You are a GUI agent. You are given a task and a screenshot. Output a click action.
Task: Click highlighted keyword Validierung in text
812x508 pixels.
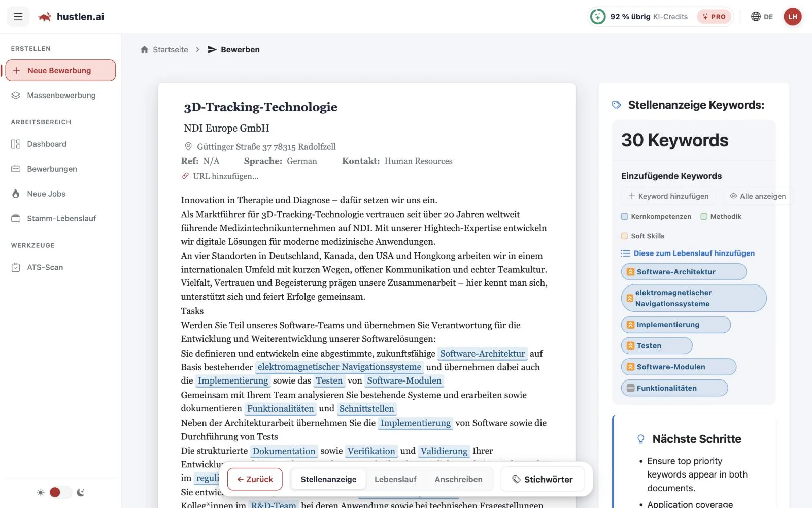[x=444, y=451]
